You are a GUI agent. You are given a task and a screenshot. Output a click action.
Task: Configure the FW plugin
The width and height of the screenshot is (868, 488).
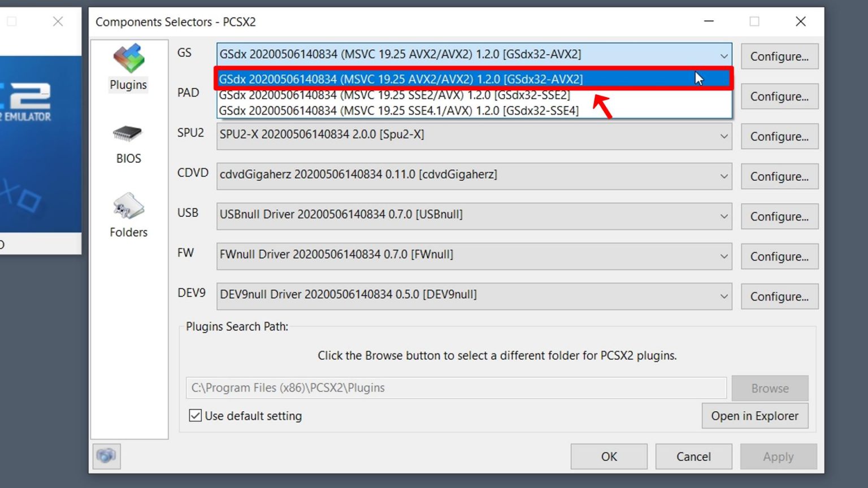click(779, 256)
